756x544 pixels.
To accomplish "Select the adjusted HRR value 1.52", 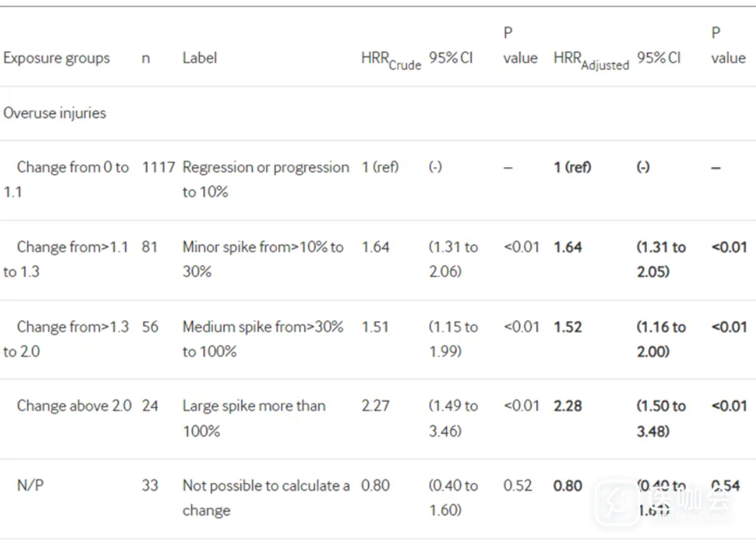I will tap(568, 327).
